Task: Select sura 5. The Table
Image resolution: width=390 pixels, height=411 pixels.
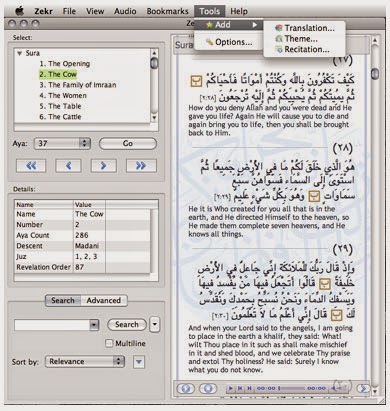Action: 60,106
